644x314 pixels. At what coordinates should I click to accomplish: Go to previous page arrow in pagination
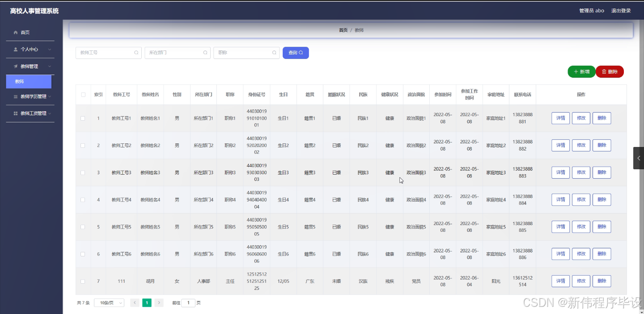[135, 303]
